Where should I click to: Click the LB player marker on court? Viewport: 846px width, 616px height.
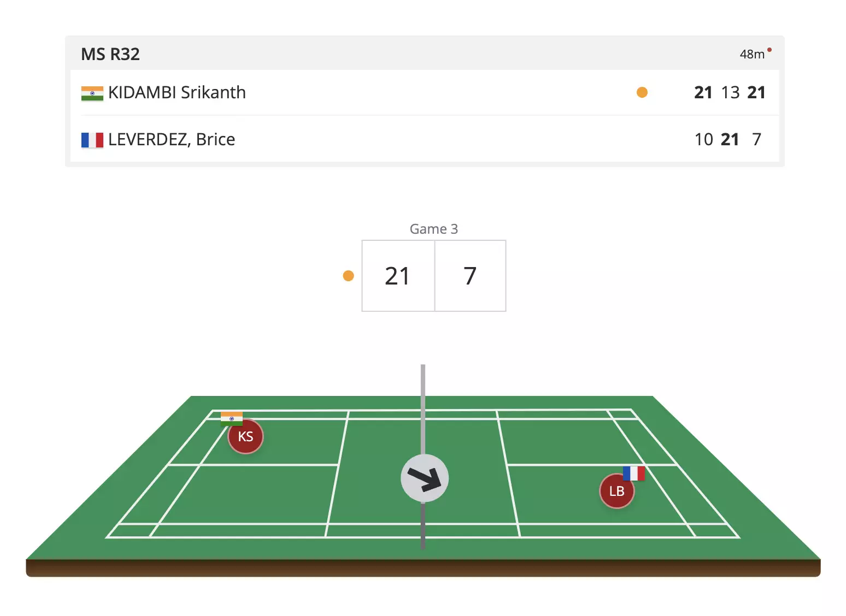click(x=616, y=491)
